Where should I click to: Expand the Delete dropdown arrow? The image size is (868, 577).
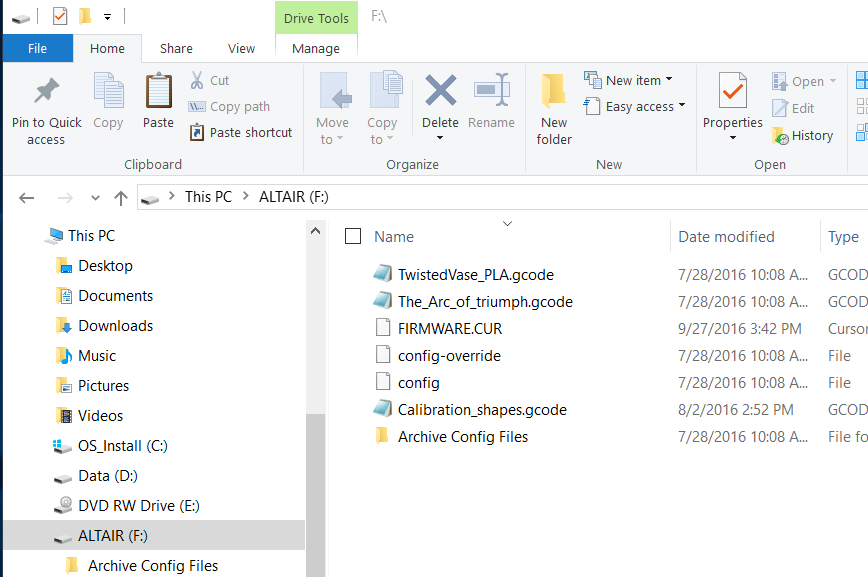[x=440, y=138]
